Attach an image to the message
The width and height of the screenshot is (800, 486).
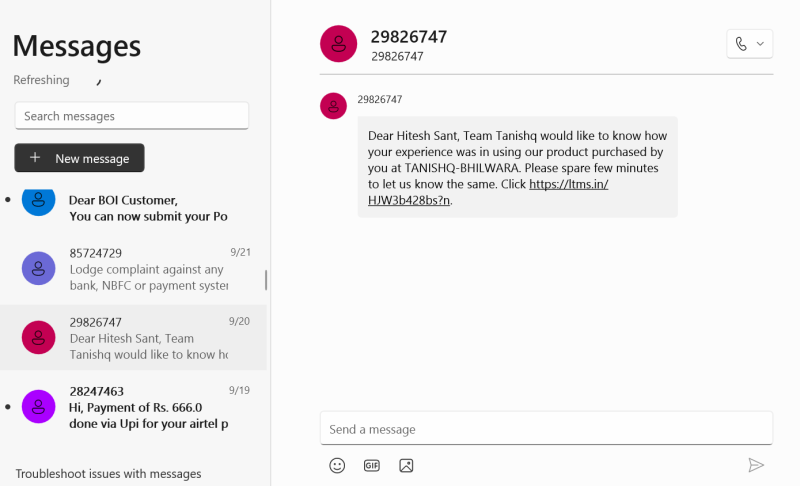pos(406,465)
